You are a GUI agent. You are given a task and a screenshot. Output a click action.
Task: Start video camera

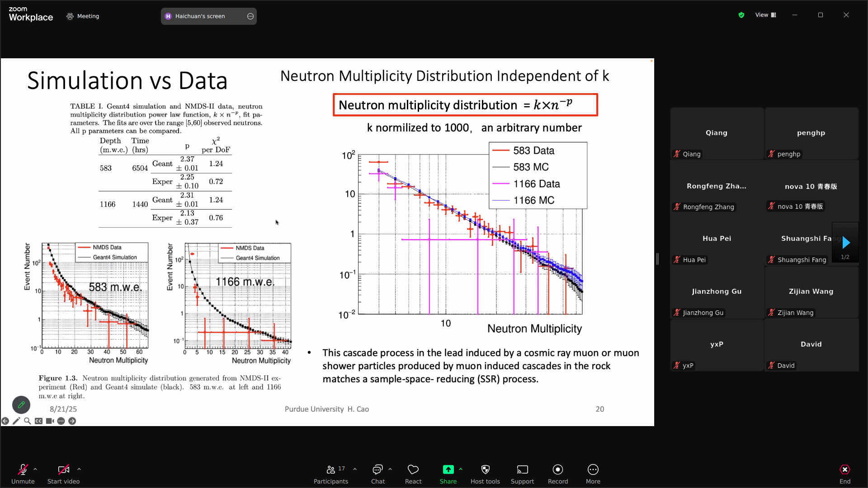click(63, 474)
